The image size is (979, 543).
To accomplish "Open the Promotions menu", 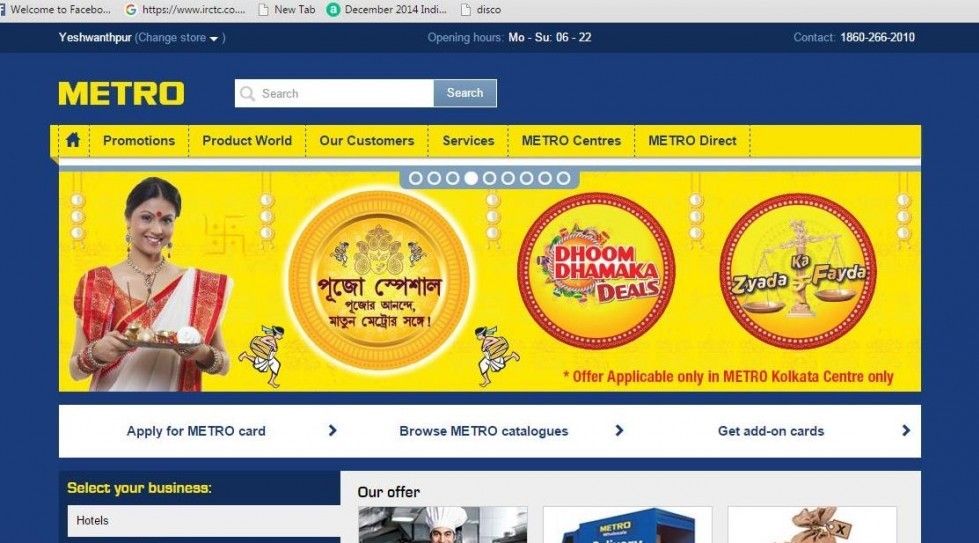I will 139,140.
